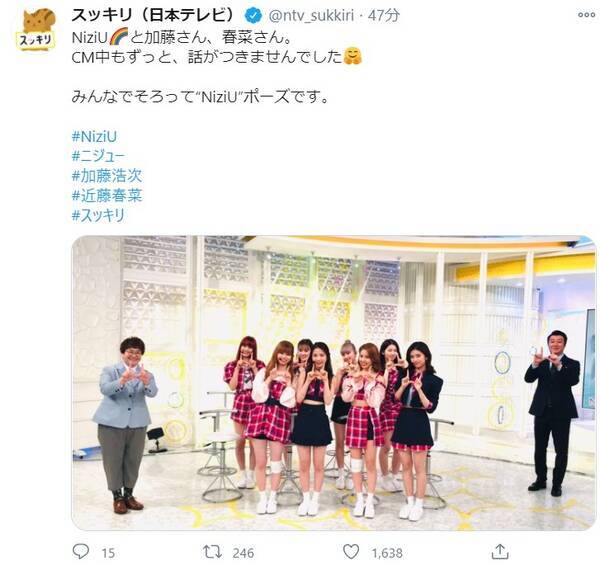Open the 47分 timestamp link
Screen dimensions: 600x565
(x=384, y=16)
